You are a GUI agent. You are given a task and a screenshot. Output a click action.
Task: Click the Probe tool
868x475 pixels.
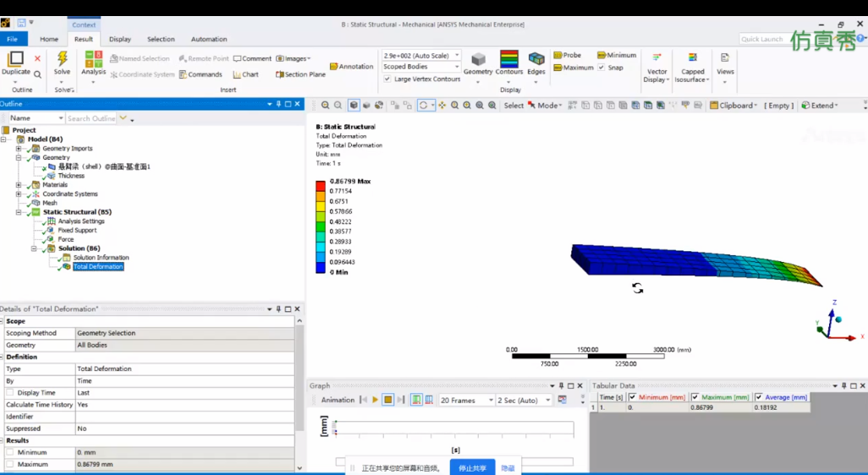568,55
